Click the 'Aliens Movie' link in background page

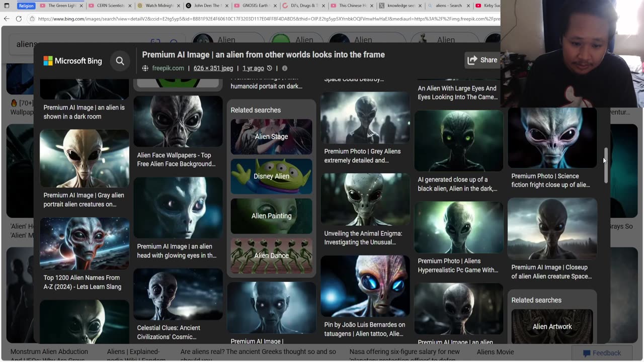click(495, 352)
